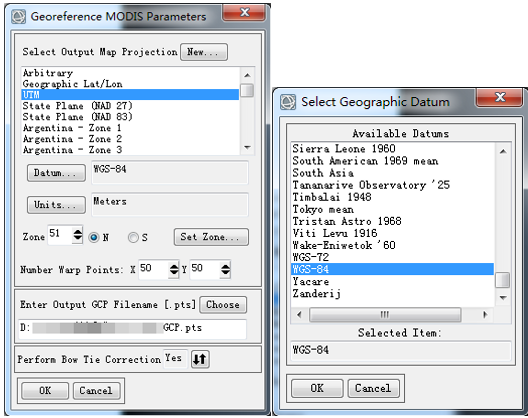The image size is (528, 418).
Task: Click the Selected Item WGS-84 field
Action: click(401, 351)
